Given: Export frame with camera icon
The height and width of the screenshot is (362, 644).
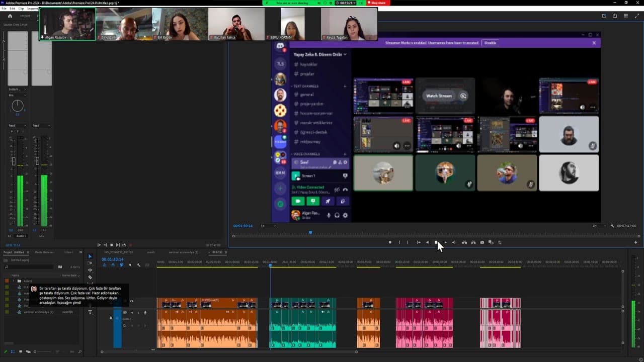Looking at the screenshot, I should 482,242.
